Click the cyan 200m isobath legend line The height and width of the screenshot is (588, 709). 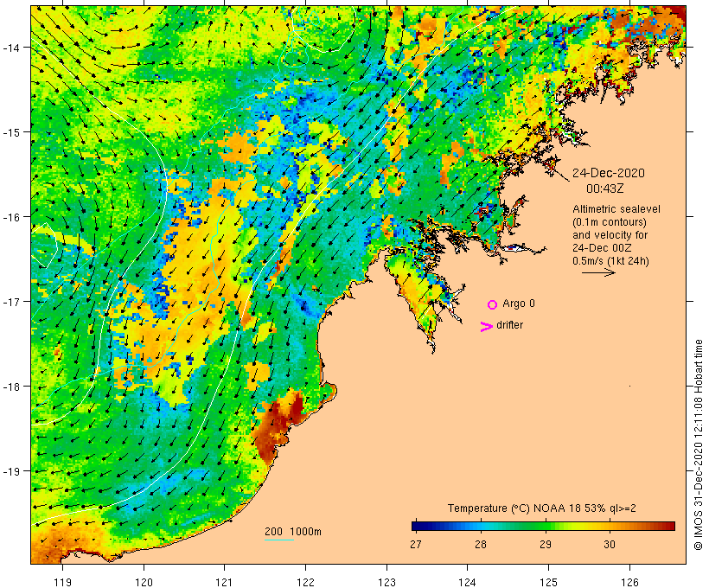click(x=279, y=540)
